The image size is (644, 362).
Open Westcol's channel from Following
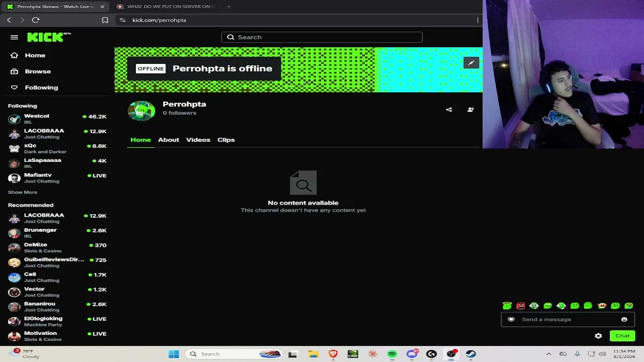(57, 119)
